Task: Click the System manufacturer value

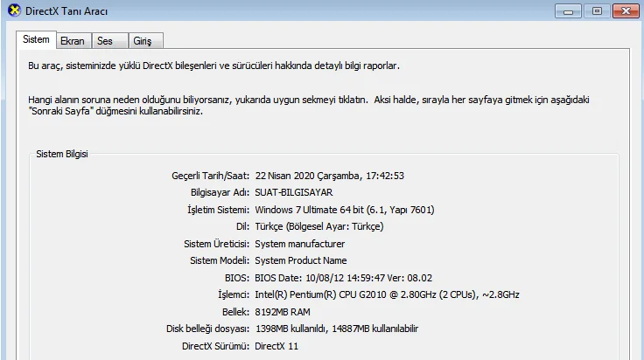Action: [300, 244]
